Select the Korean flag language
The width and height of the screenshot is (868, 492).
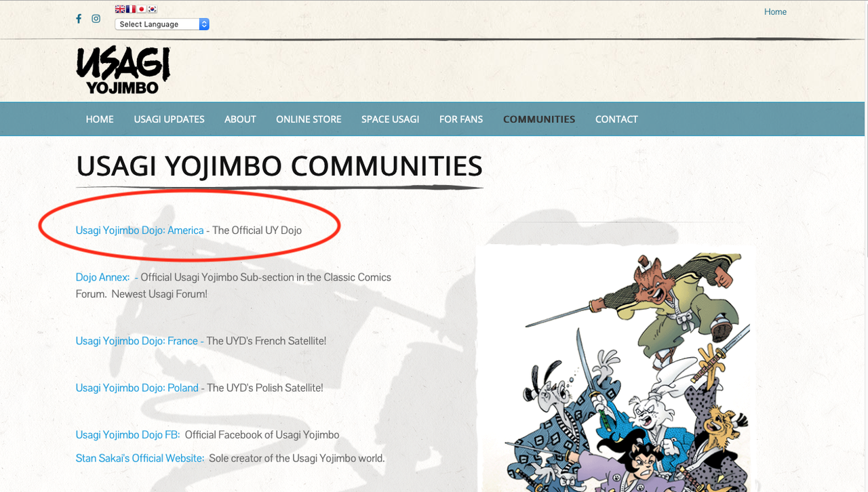pyautogui.click(x=153, y=9)
